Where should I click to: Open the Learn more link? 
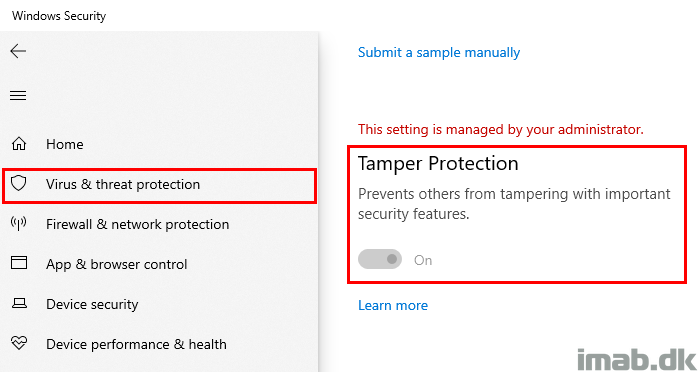(x=393, y=305)
